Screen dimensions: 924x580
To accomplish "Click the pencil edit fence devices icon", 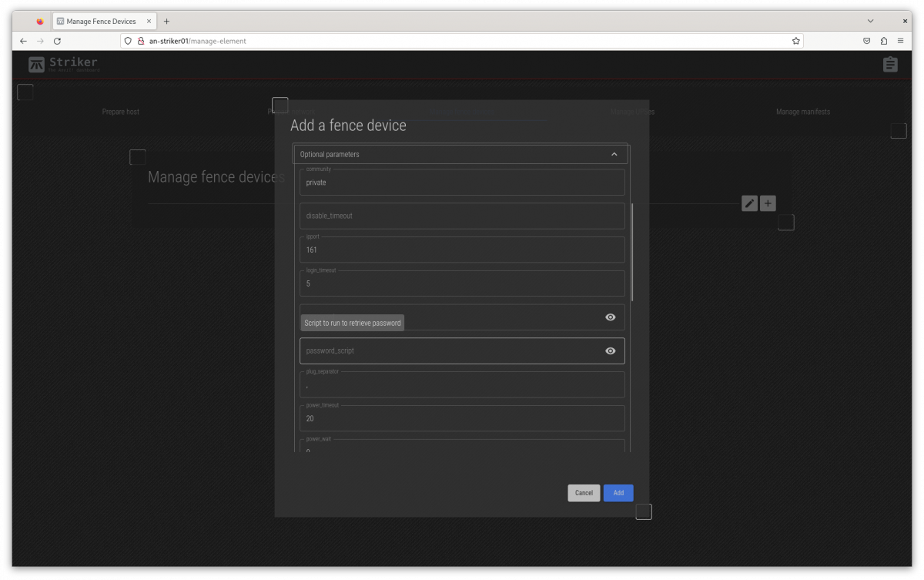I will [x=749, y=203].
